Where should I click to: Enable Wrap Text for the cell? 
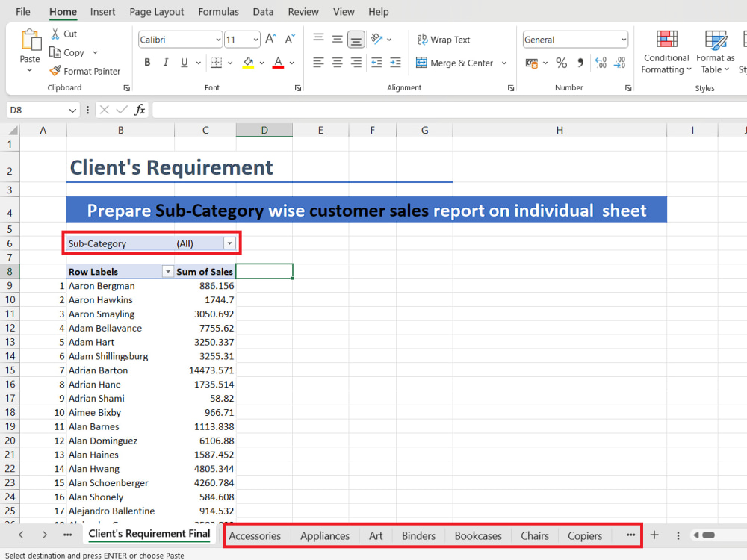point(444,39)
